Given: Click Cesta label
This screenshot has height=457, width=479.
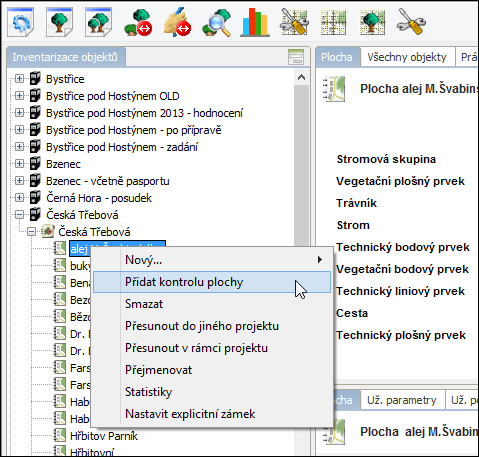Looking at the screenshot, I should point(352,313).
